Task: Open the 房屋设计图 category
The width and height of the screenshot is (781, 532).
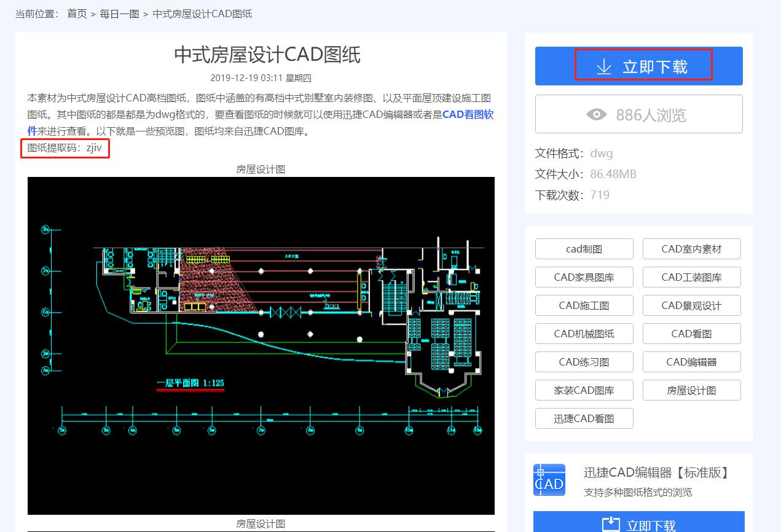Action: point(691,390)
